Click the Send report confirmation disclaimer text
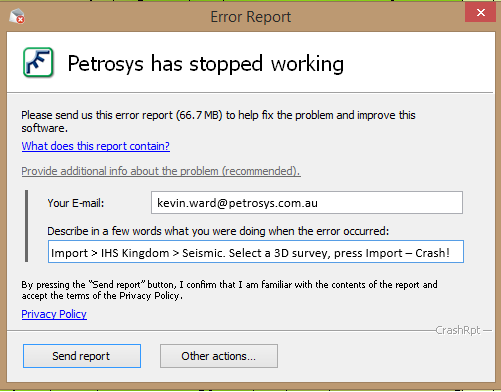The width and height of the screenshot is (501, 392). click(229, 290)
